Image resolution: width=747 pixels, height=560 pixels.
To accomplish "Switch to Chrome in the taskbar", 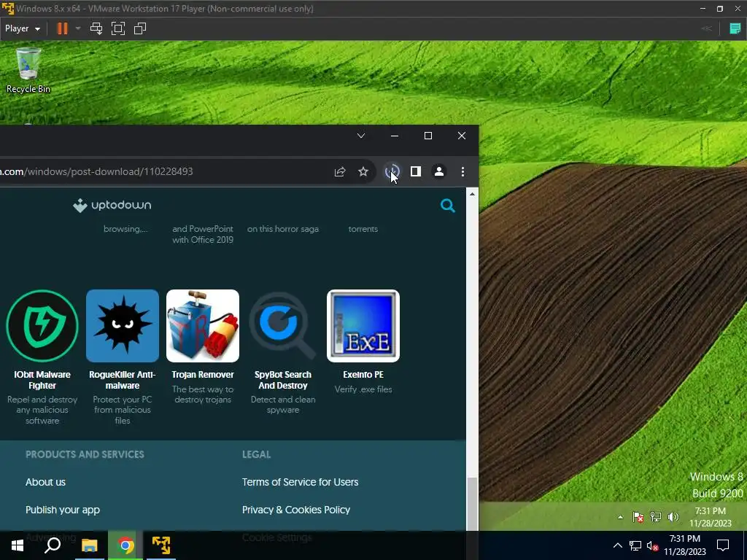I will (125, 545).
